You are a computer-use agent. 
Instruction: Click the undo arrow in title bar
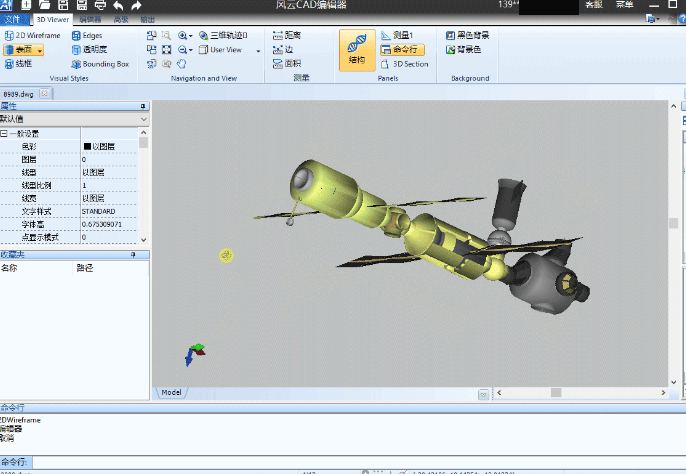tap(118, 5)
